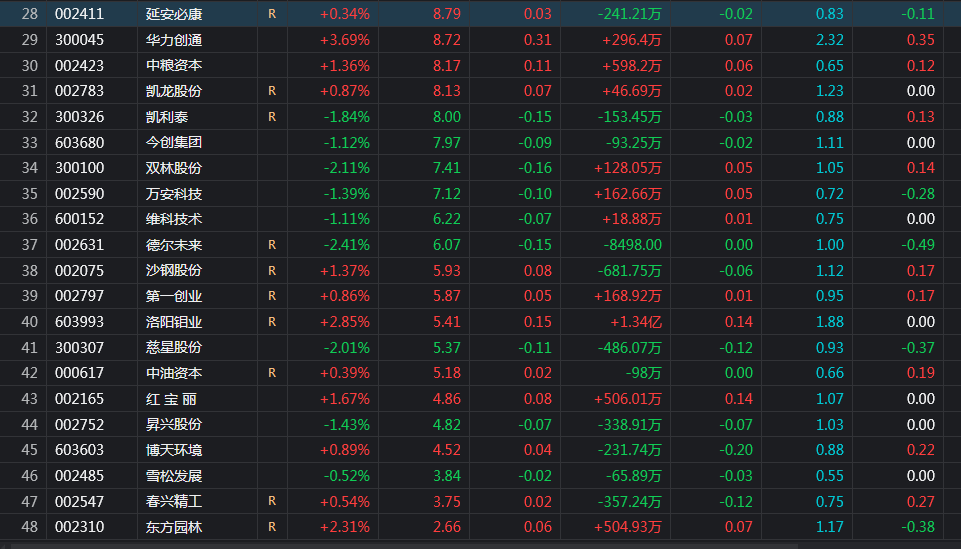
Task: Click the +598.2万 net inflow for 中粮资本
Action: pos(632,66)
